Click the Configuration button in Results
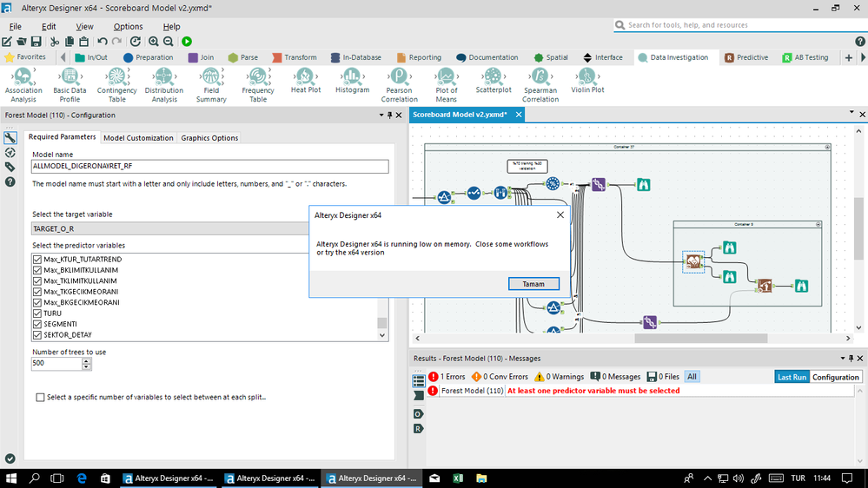The image size is (868, 488). (835, 377)
